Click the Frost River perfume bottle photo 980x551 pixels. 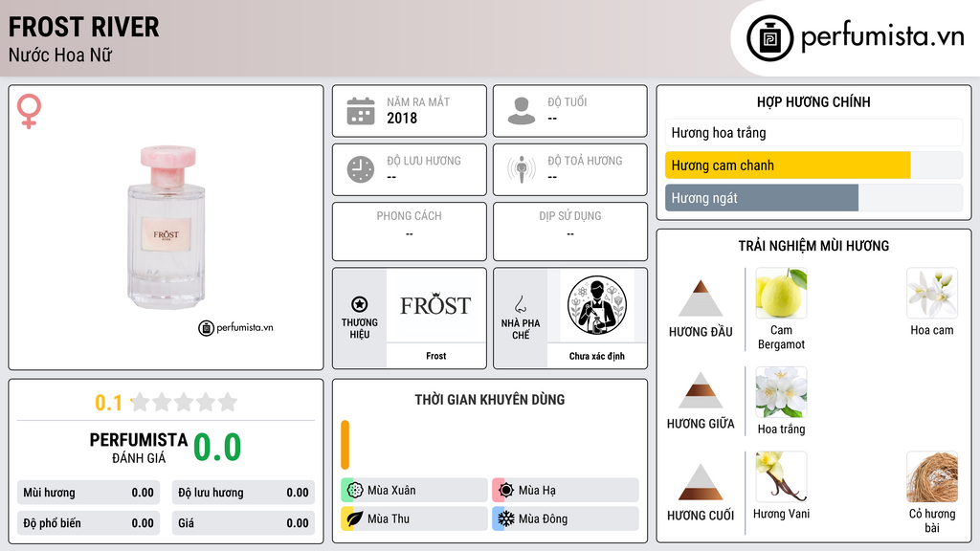pyautogui.click(x=167, y=228)
